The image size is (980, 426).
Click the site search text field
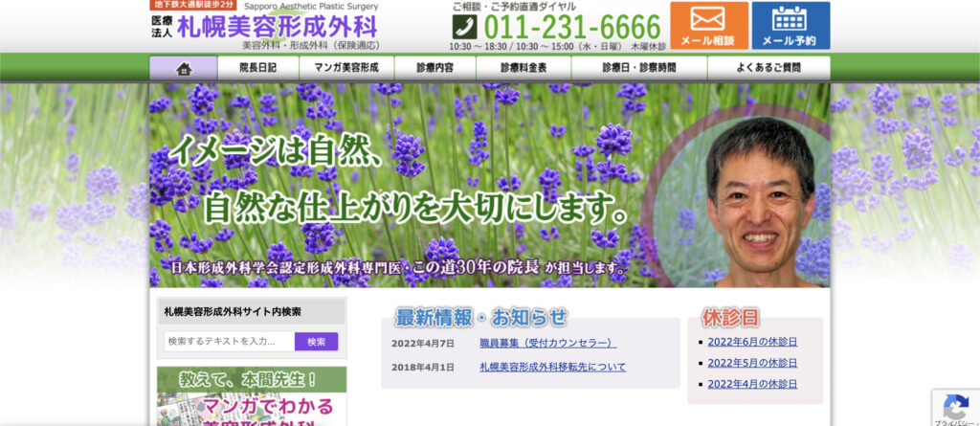point(229,342)
